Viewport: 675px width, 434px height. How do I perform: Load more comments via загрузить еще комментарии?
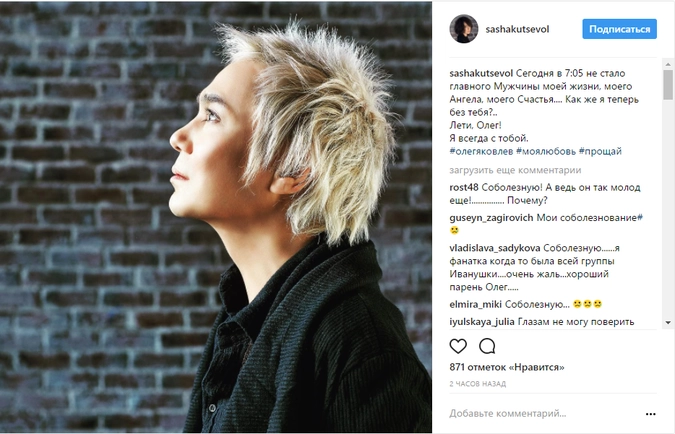(515, 170)
